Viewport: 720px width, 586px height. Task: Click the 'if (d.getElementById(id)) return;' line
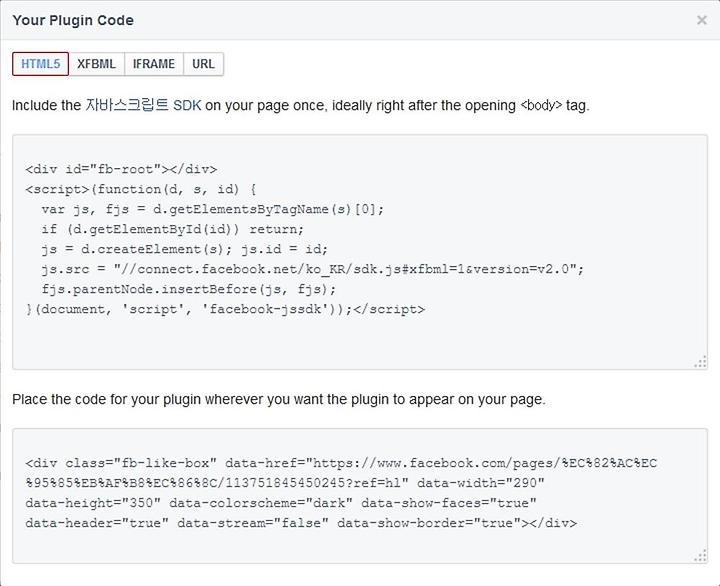[x=173, y=229]
